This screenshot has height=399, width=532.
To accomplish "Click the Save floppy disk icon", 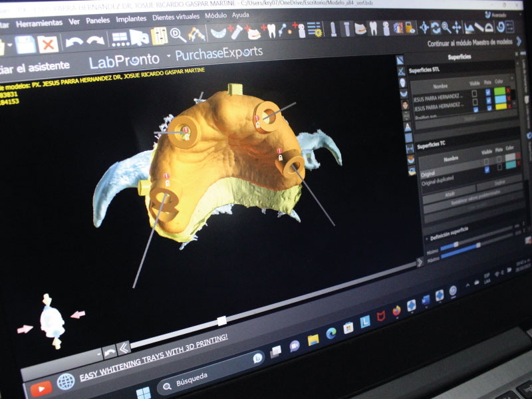I will 26,45.
